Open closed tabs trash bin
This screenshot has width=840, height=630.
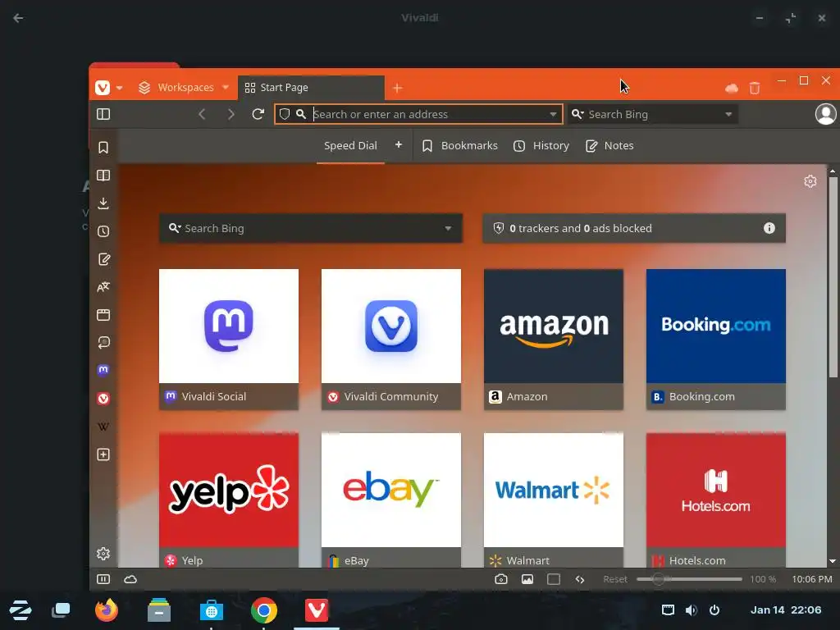pos(755,88)
